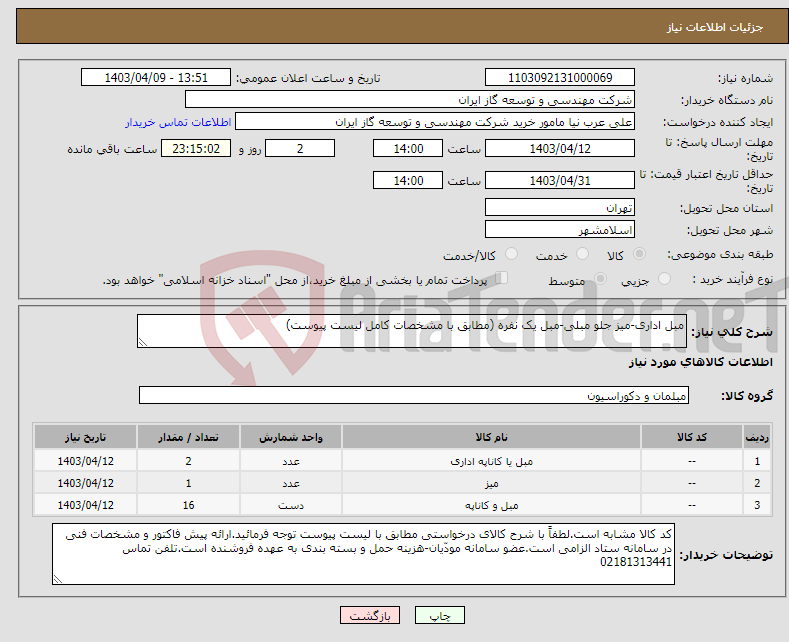Click the resize grip of description text area
Image resolution: width=789 pixels, height=642 pixels.
point(143,342)
